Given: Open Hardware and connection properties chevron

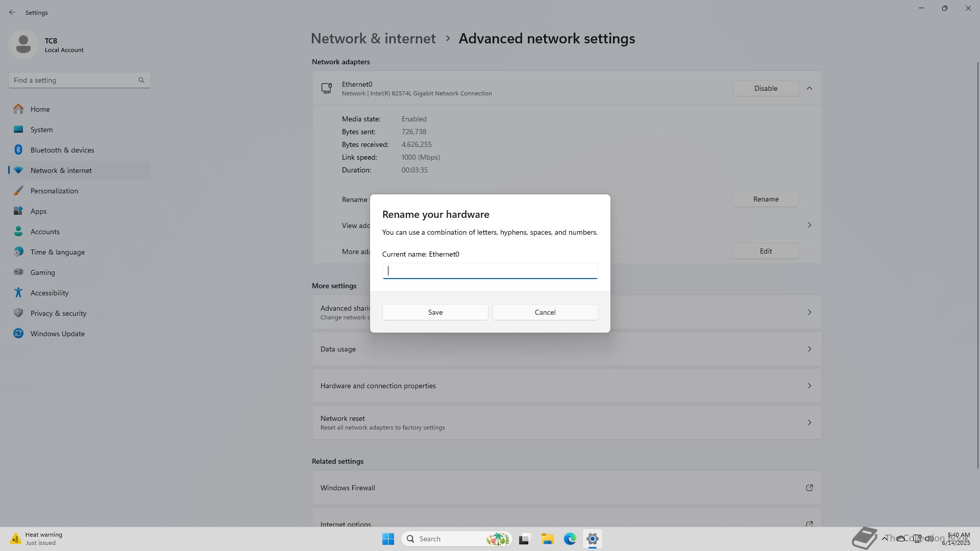Looking at the screenshot, I should click(x=809, y=386).
